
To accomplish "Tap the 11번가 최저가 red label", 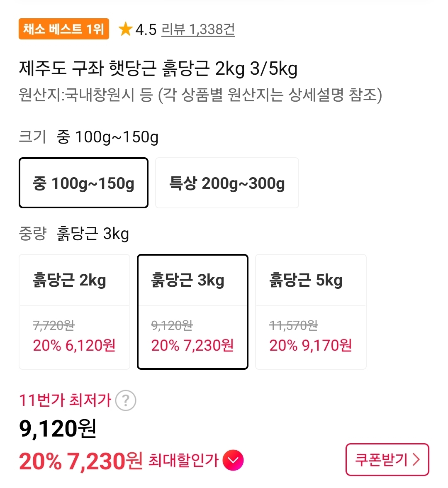I will coord(65,400).
